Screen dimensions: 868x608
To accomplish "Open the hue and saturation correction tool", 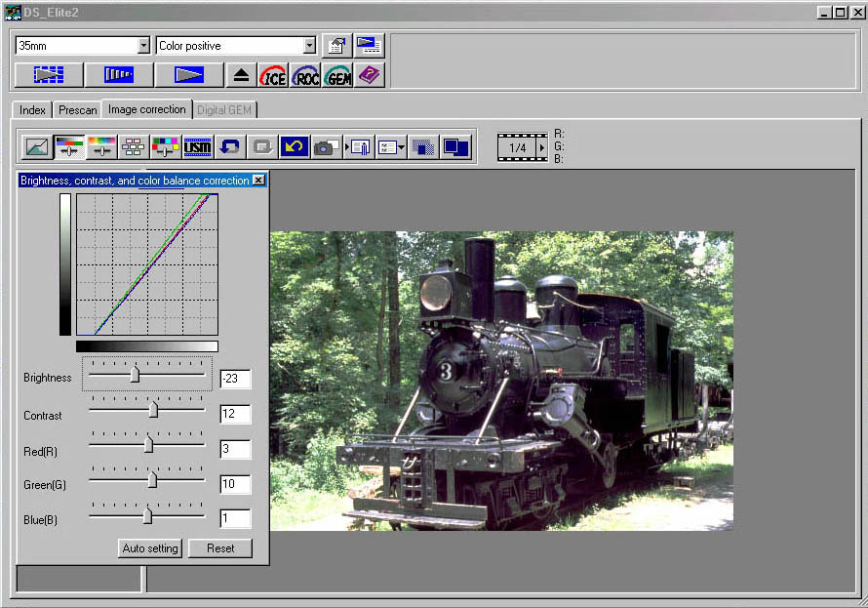I will (x=100, y=147).
